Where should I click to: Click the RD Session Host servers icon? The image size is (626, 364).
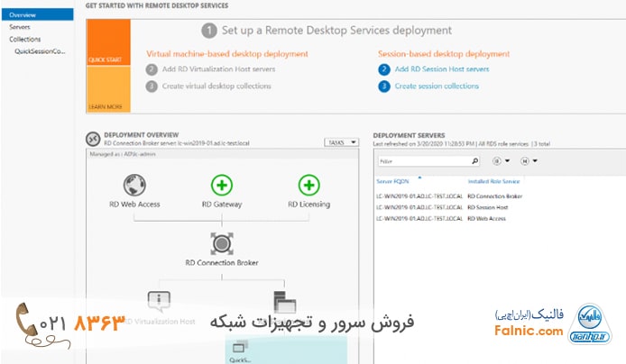(x=279, y=303)
